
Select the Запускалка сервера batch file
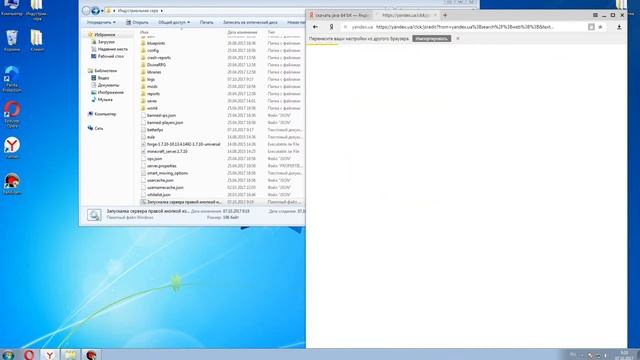184,202
